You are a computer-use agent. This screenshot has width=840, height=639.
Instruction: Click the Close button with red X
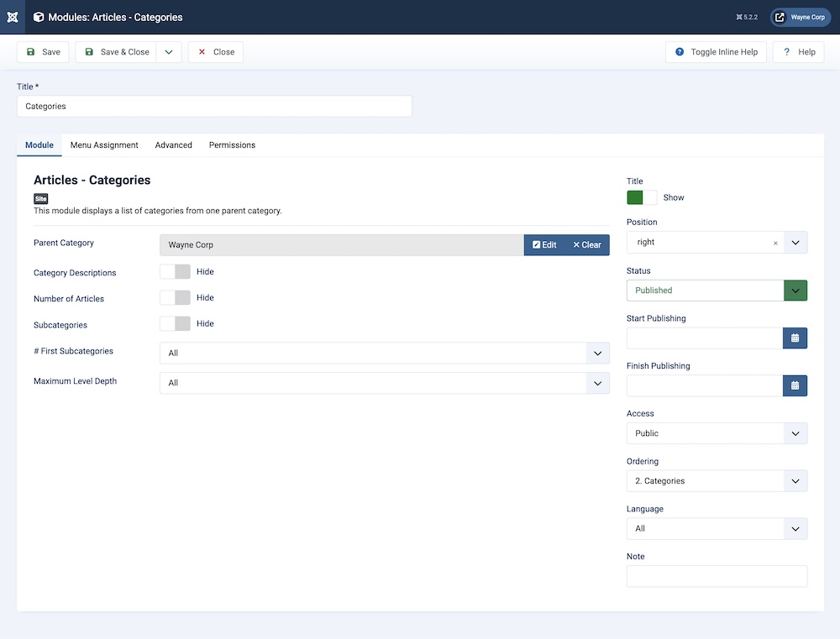(215, 52)
